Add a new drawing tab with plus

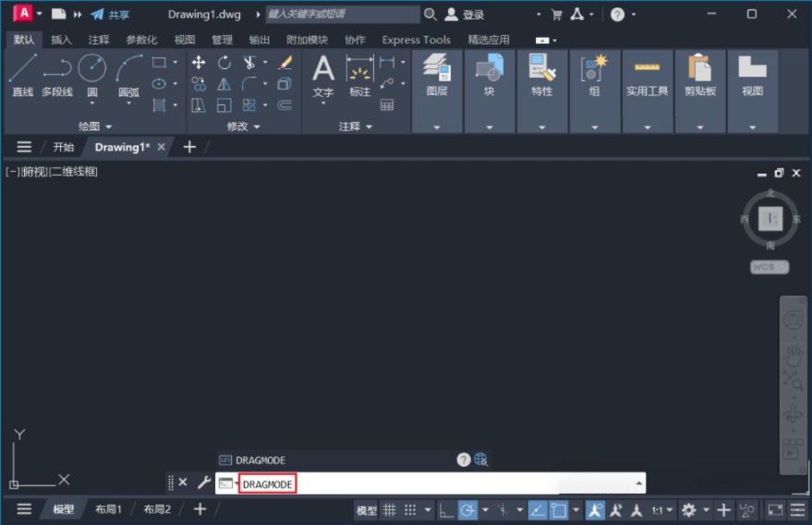point(189,147)
